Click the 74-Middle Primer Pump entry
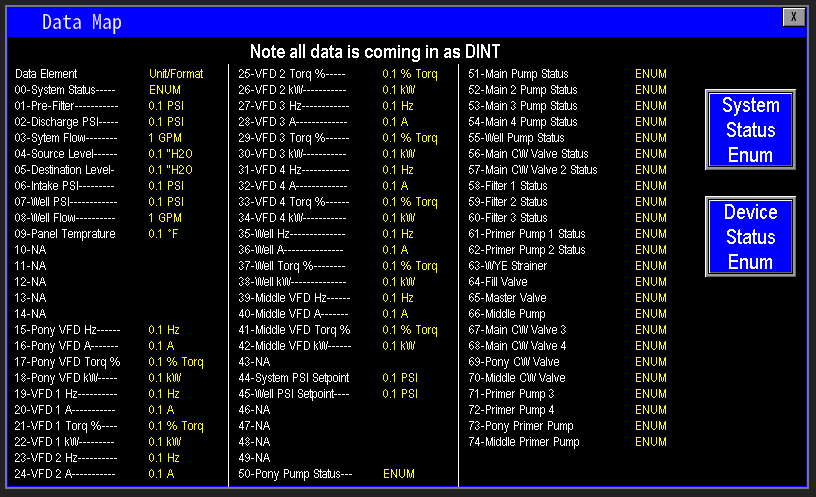This screenshot has height=497, width=816. click(x=523, y=442)
